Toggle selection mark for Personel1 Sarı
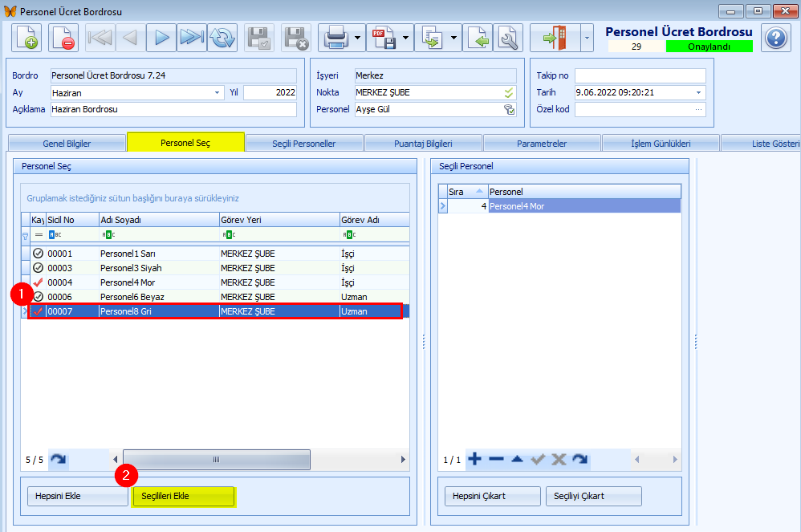Viewport: 801px width, 532px height. click(x=38, y=254)
